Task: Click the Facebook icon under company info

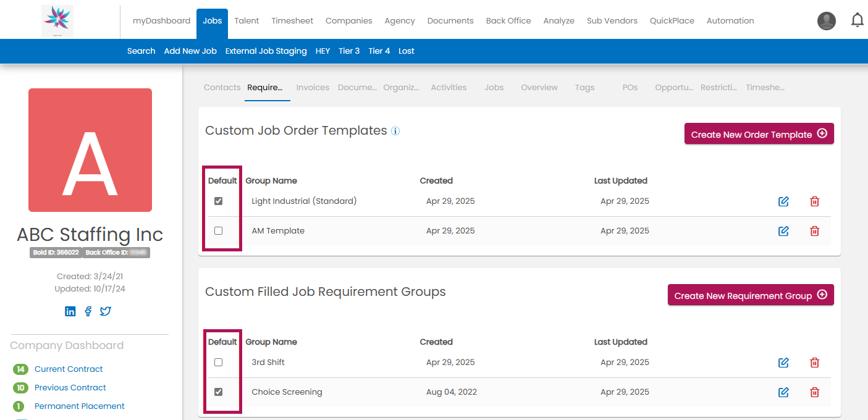Action: pos(88,311)
